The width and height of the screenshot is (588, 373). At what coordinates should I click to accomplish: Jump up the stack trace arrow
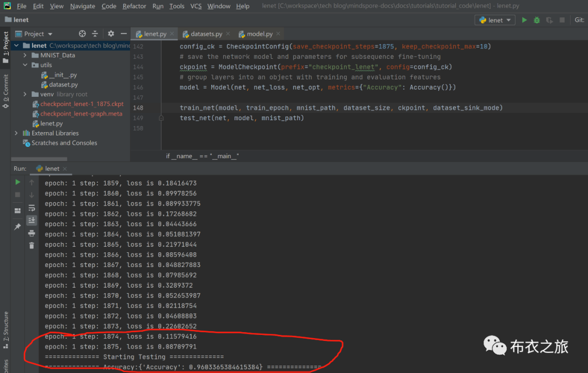pyautogui.click(x=32, y=182)
